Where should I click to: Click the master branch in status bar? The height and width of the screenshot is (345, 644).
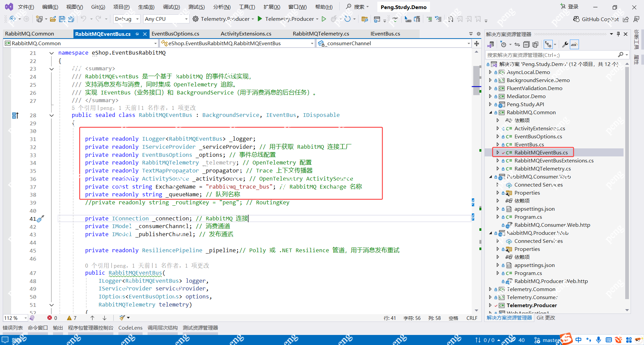tap(547, 340)
